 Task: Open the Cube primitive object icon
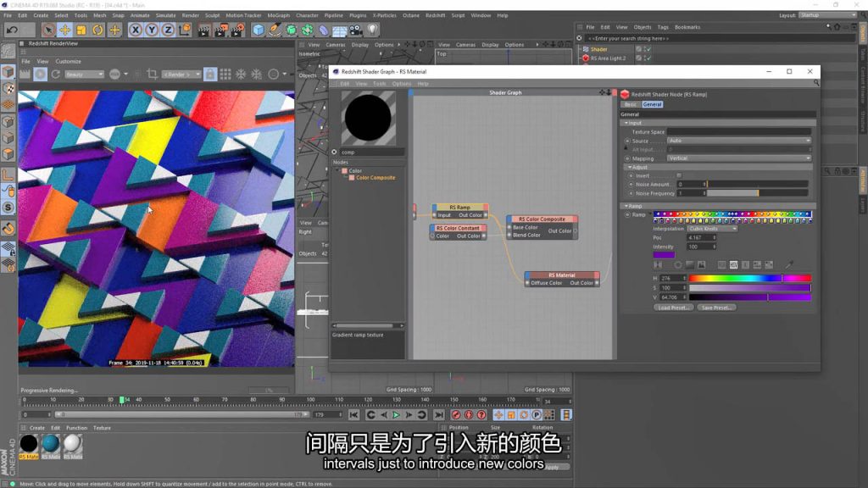pyautogui.click(x=259, y=30)
